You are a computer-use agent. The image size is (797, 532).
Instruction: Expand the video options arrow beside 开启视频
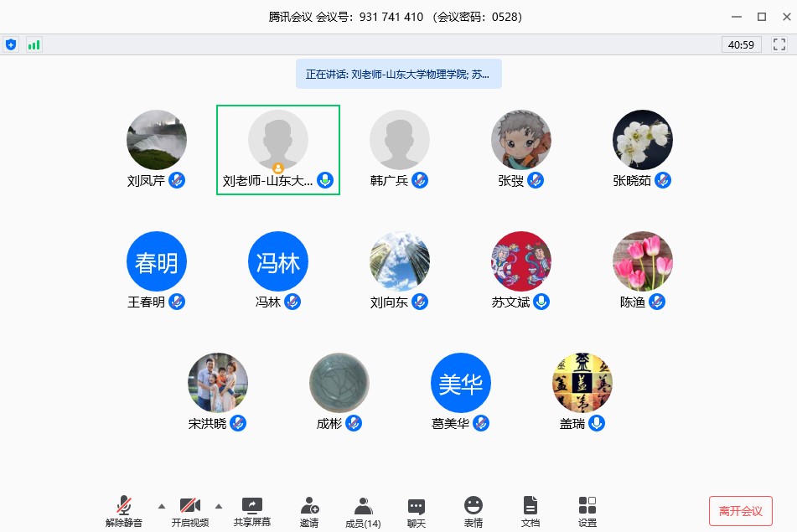click(x=219, y=505)
